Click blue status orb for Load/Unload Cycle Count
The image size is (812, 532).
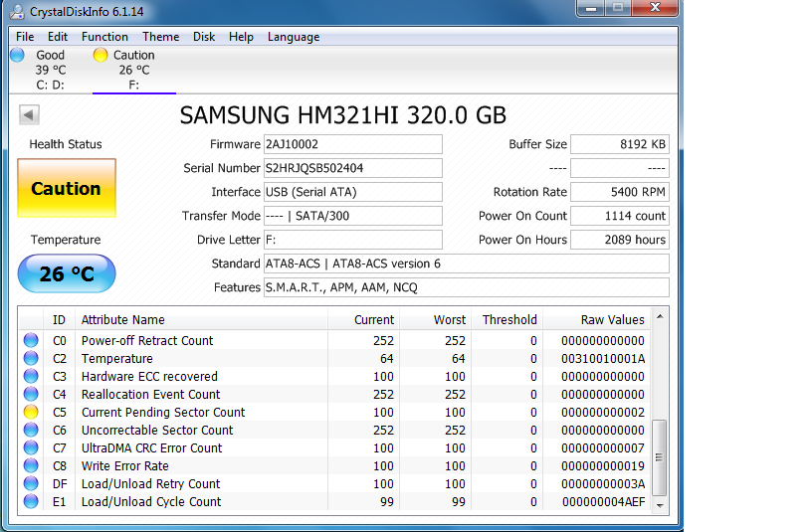click(31, 502)
